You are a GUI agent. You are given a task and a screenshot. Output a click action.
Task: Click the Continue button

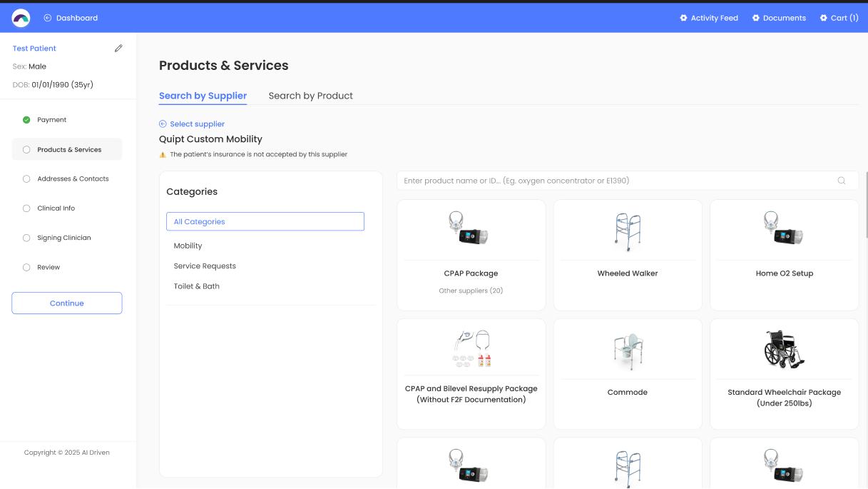tap(67, 303)
